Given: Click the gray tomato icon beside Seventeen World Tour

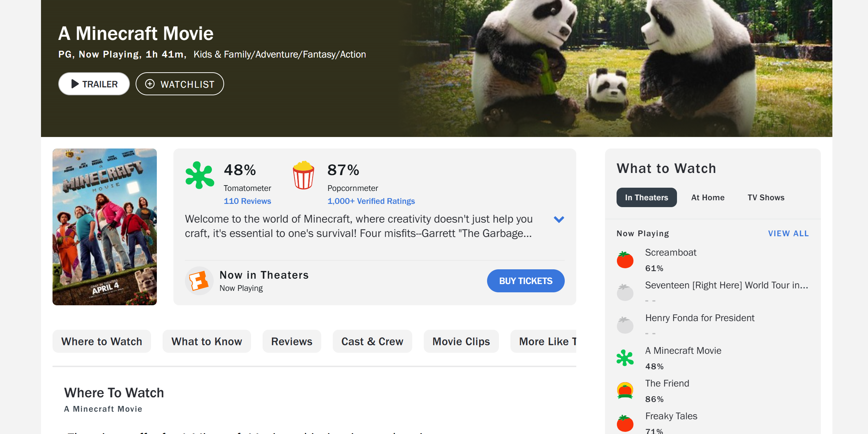Looking at the screenshot, I should click(625, 292).
